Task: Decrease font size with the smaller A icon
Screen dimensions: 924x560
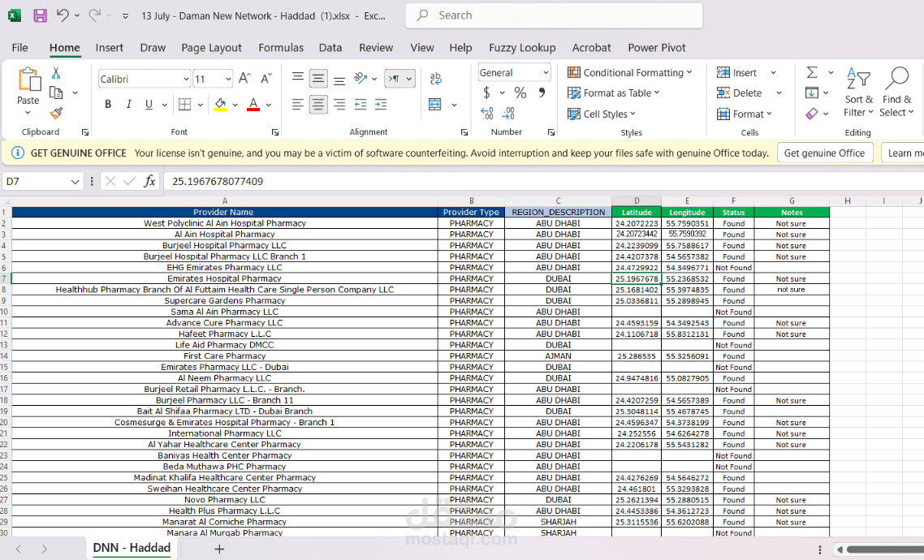Action: point(266,78)
